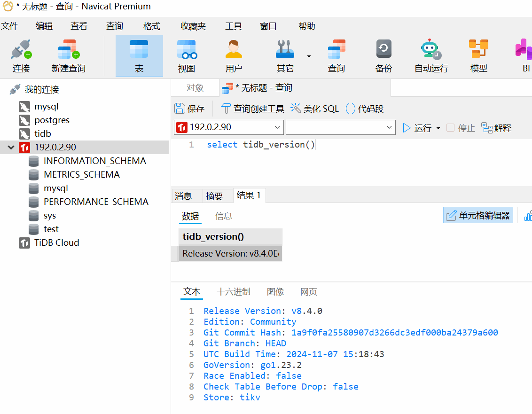Open the Help (帮助) menu
This screenshot has height=414, width=532.
tap(307, 26)
